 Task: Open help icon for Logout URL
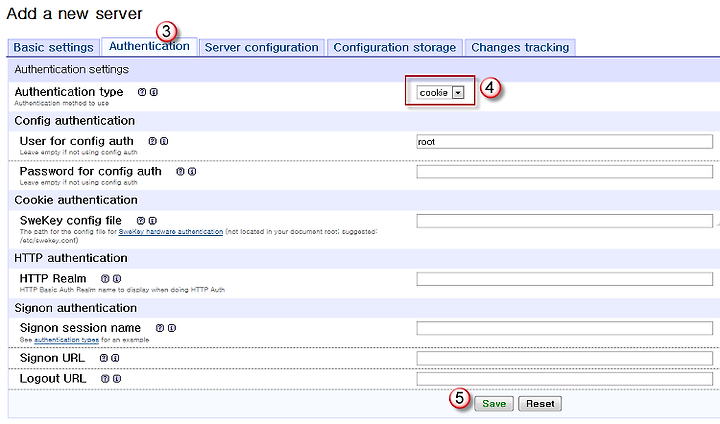105,379
